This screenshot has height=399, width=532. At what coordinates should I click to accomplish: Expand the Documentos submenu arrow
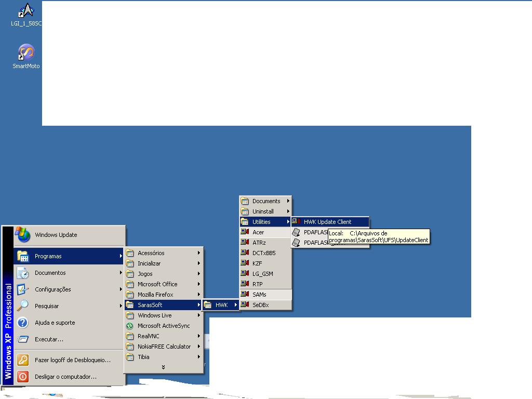click(121, 273)
